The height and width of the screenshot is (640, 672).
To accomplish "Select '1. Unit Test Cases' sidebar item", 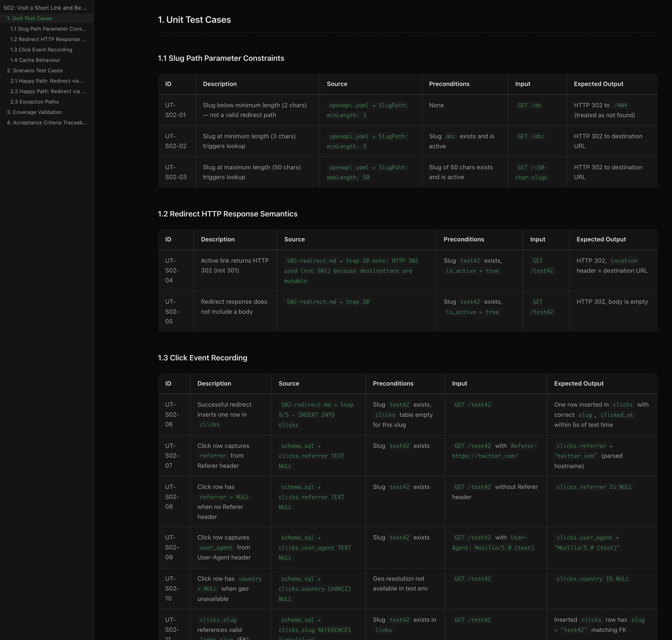I will (x=29, y=18).
